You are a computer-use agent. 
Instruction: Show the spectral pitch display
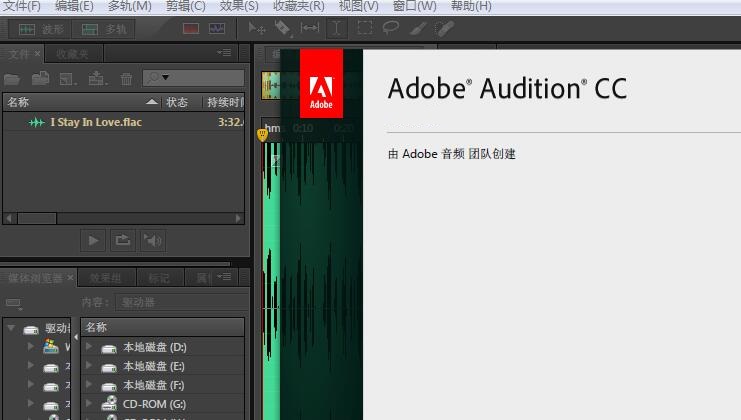pos(217,29)
